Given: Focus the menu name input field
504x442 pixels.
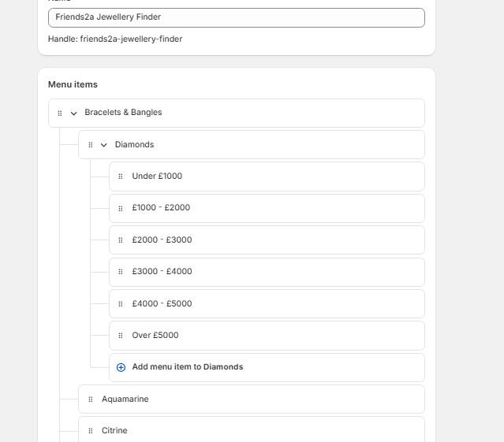Looking at the screenshot, I should click(236, 17).
